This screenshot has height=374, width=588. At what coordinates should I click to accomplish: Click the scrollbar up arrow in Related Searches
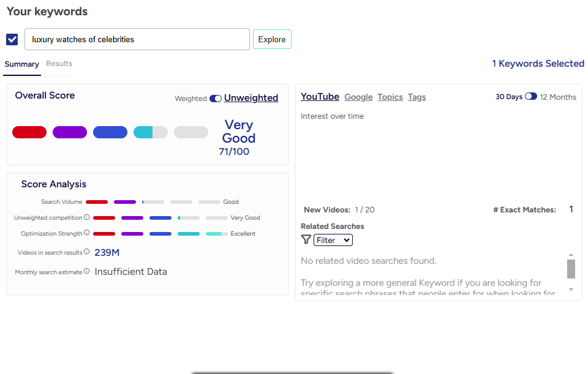point(571,255)
